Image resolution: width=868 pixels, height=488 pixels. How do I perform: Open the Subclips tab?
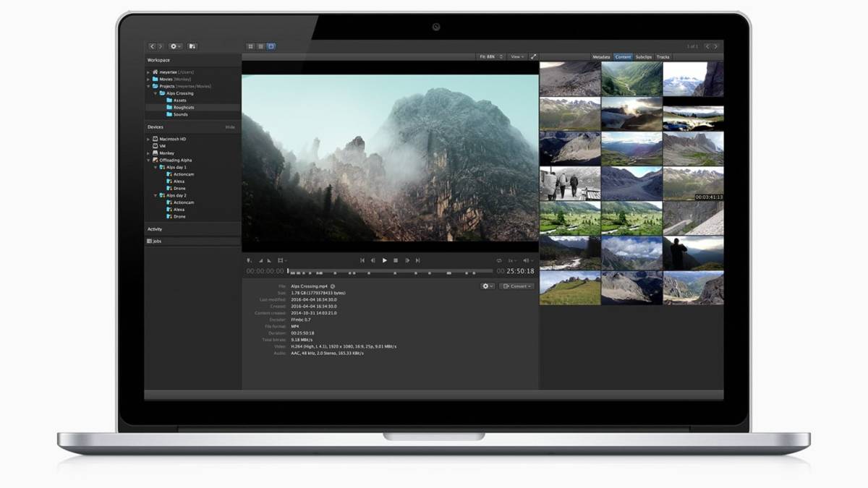(x=642, y=57)
